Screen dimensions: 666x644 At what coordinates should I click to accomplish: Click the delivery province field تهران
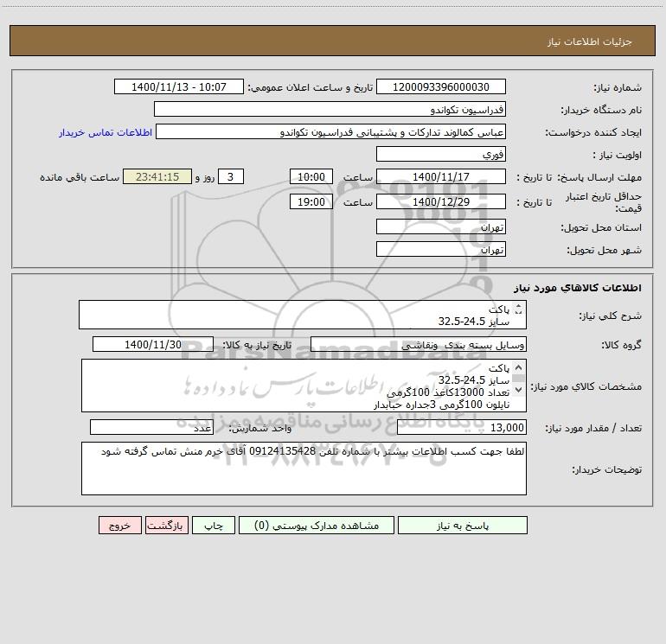441,226
